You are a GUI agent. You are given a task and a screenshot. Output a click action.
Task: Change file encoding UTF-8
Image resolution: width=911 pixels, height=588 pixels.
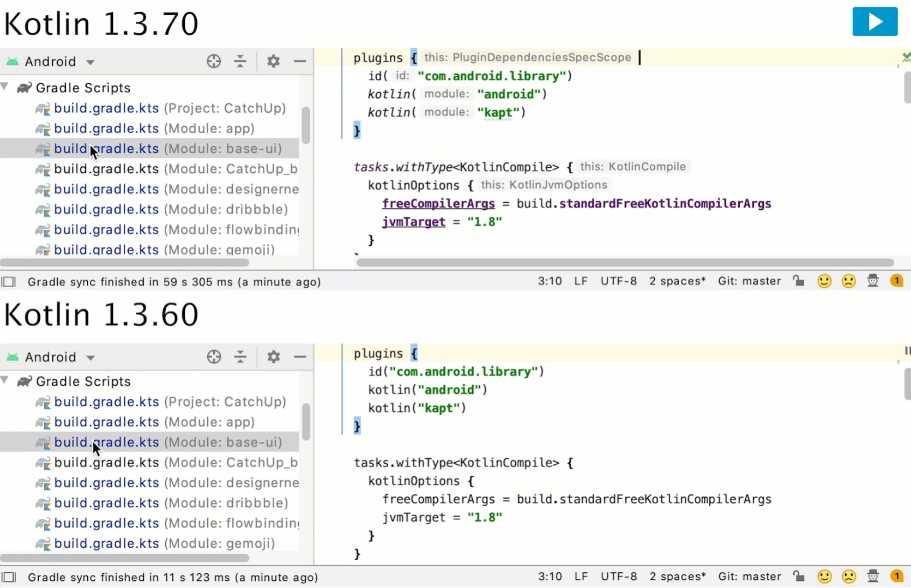[x=618, y=281]
